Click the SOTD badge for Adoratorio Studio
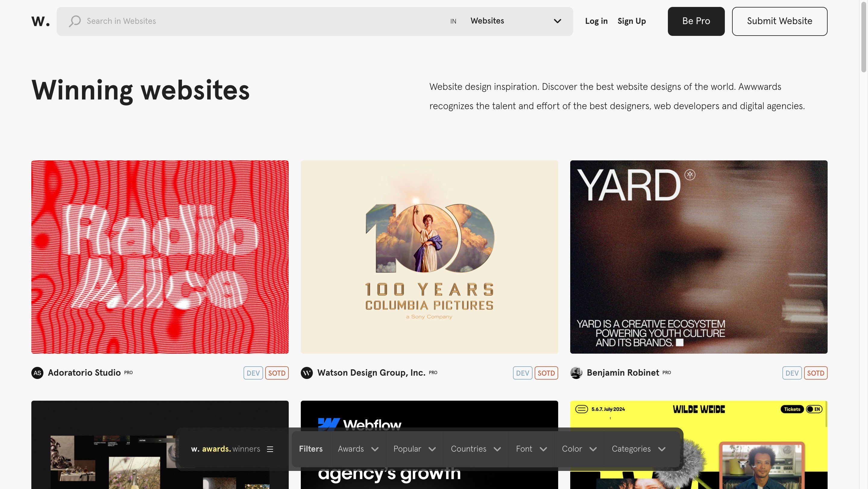 point(277,373)
